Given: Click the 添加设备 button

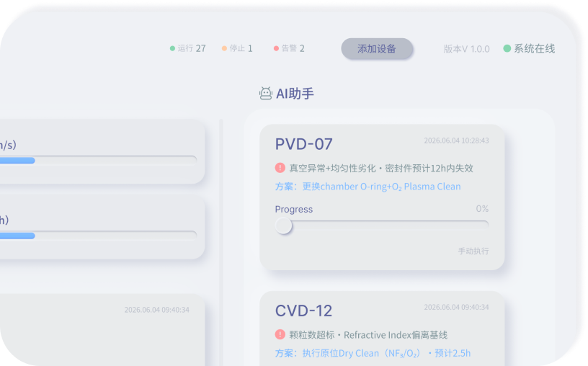Looking at the screenshot, I should tap(377, 49).
